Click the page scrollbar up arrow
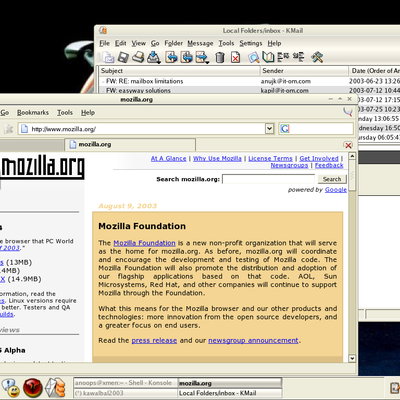Image resolution: width=400 pixels, height=400 pixels. pos(352,156)
